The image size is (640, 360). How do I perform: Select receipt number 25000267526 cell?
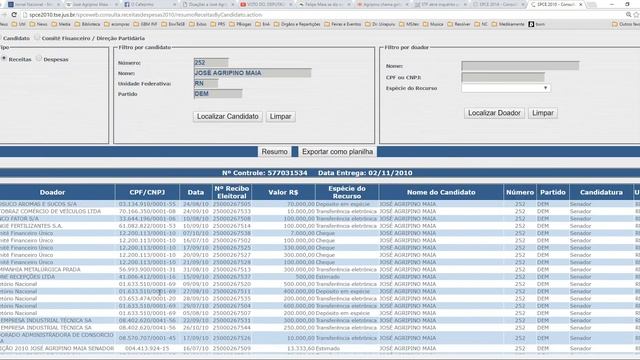click(x=231, y=338)
